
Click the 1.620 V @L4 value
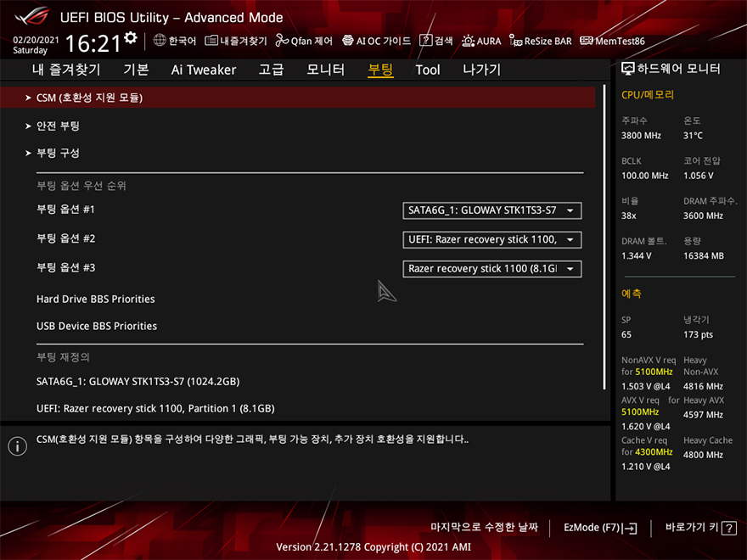[x=645, y=426]
